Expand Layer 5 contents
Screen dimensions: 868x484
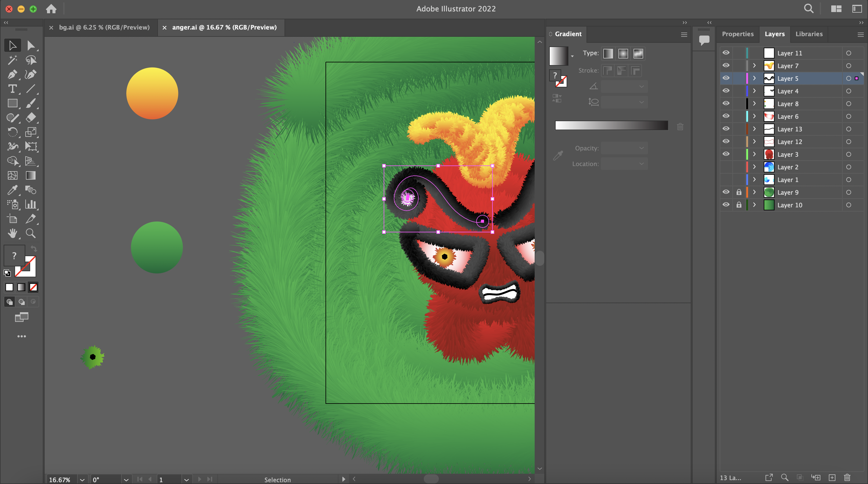point(754,78)
